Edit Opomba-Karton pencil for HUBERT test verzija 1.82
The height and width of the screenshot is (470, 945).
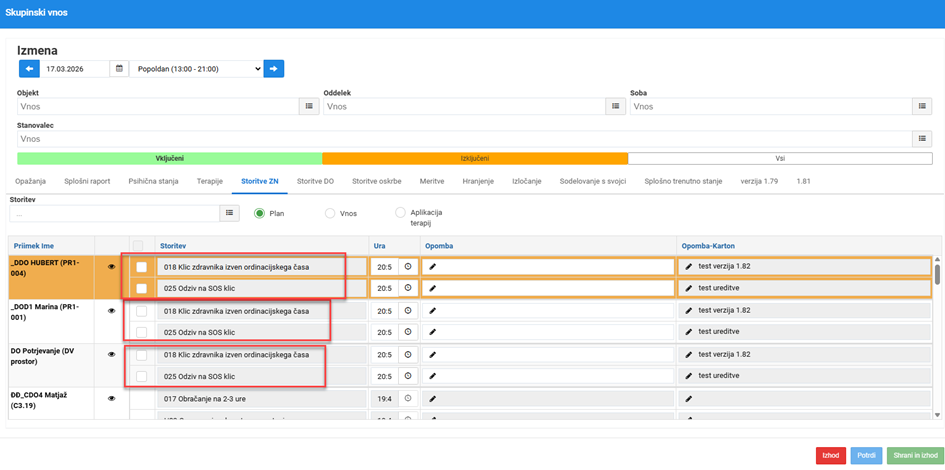[x=689, y=266]
